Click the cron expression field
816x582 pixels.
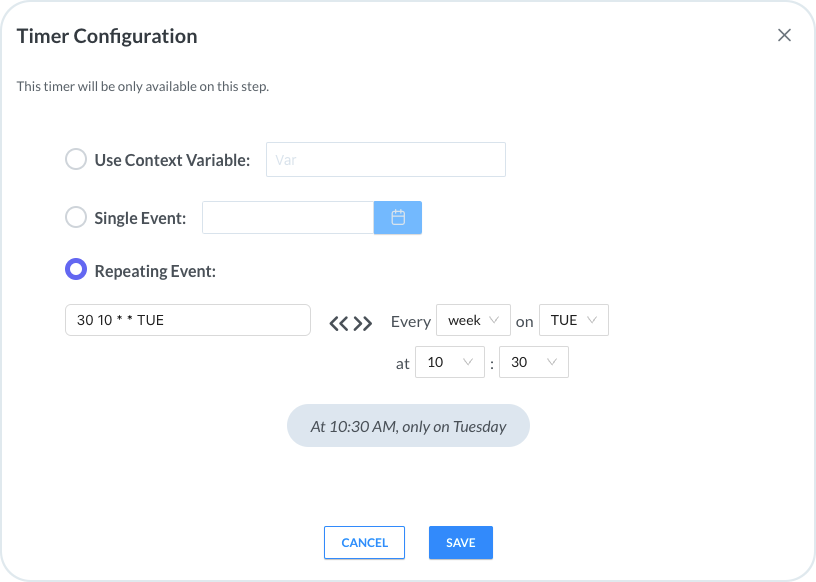coord(187,321)
